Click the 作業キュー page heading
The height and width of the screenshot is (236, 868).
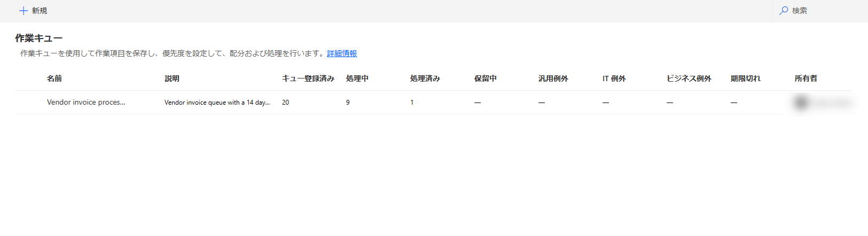(38, 38)
